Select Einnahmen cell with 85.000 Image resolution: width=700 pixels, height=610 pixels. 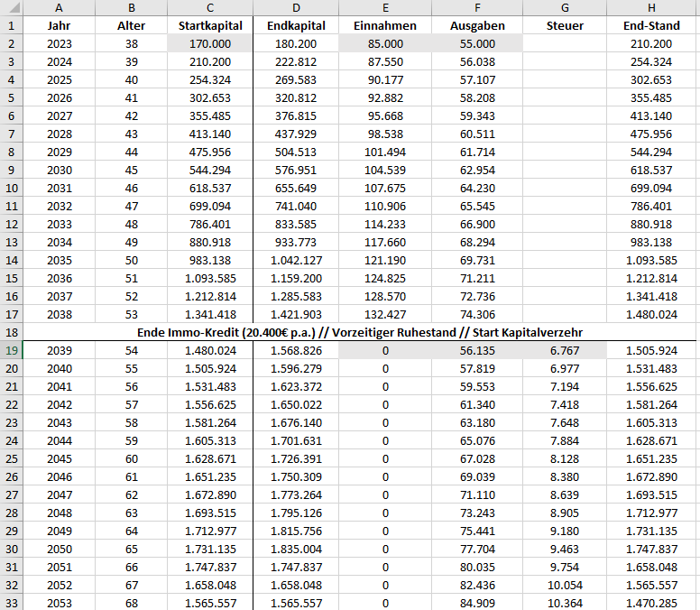pos(385,43)
